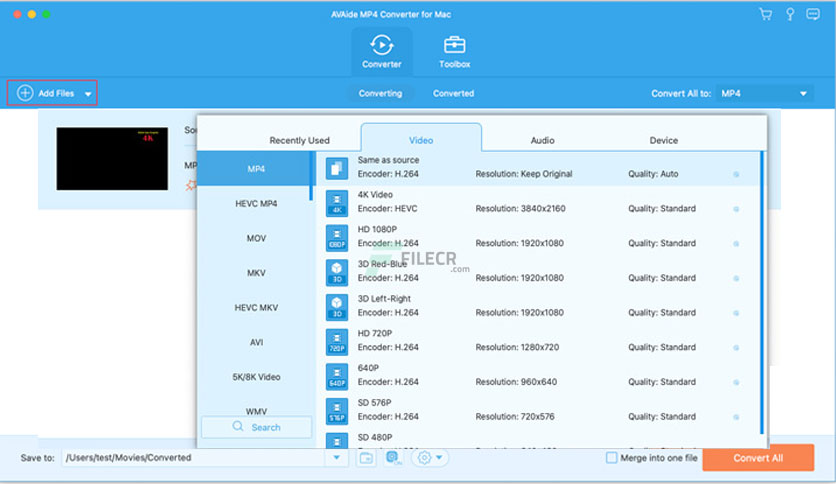Click the magnifier icon in format search
The image size is (836, 484).
238,426
